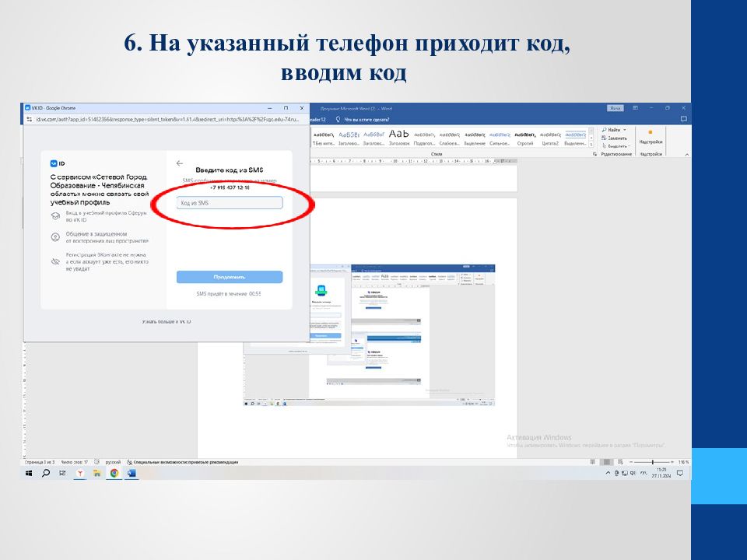The image size is (747, 560).
Task: Click 'Заменить' in Word's editing group
Action: 614,138
